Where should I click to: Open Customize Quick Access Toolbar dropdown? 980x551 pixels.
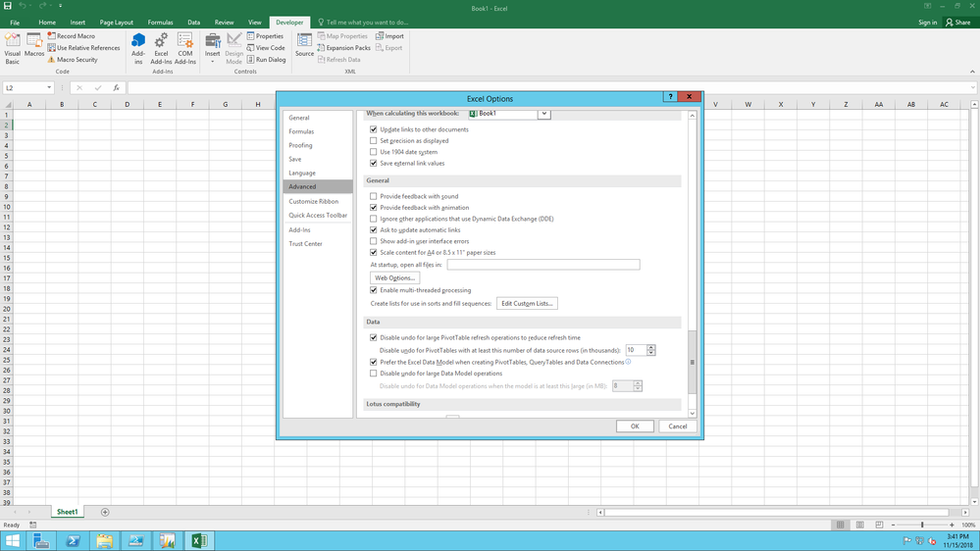61,6
